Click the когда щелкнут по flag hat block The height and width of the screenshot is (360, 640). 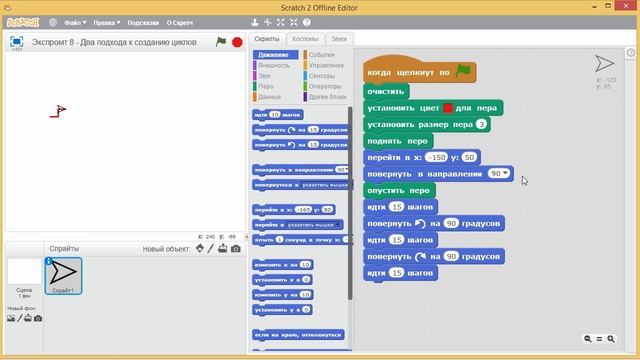coord(419,70)
